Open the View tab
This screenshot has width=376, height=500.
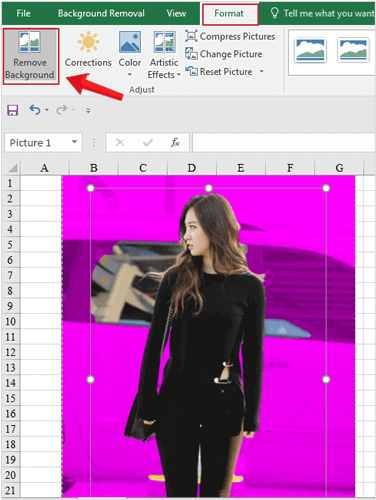click(x=176, y=13)
